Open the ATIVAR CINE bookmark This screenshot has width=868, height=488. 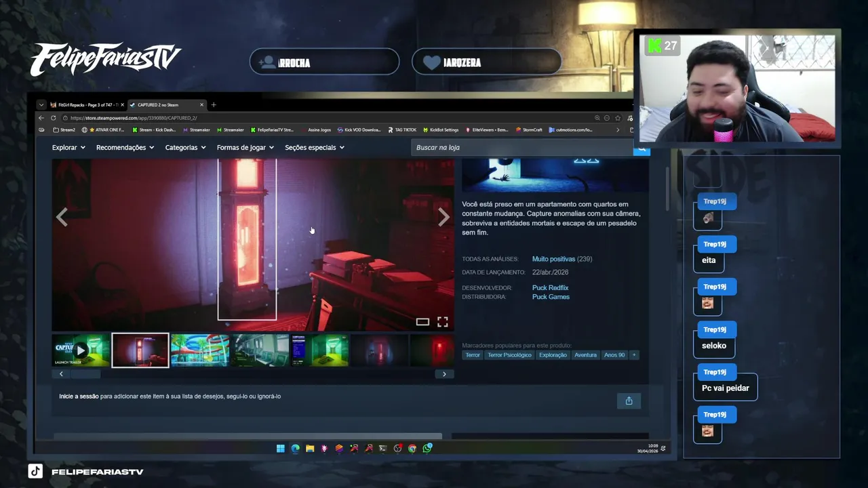pos(103,129)
